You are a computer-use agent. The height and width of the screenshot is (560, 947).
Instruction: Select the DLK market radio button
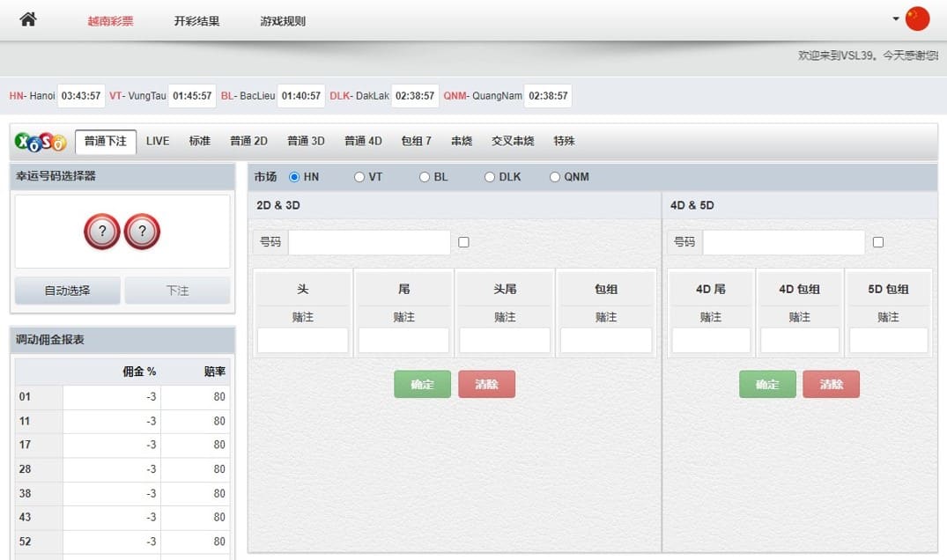490,177
